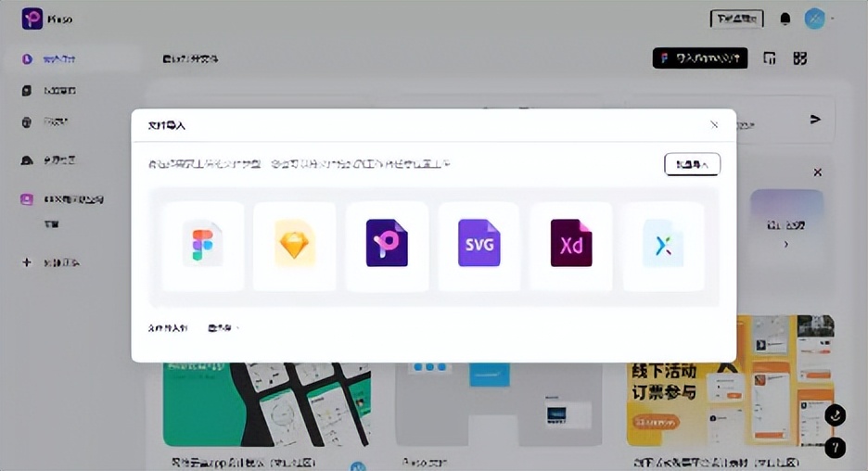Viewport: 868px width, 471px height.
Task: Choose the Pixso file import card
Action: click(x=387, y=246)
